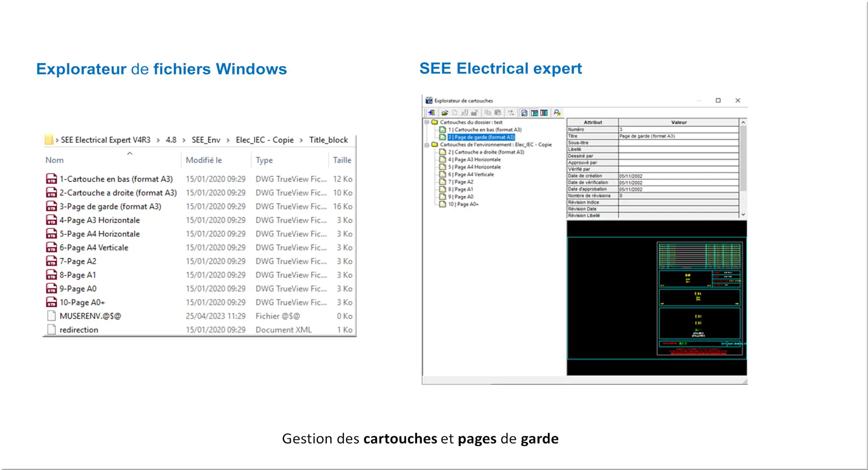Click the DWG icon of '2-Cartouche a droite (format A3)'
Screen dimensions: 868x470
pyautogui.click(x=52, y=193)
